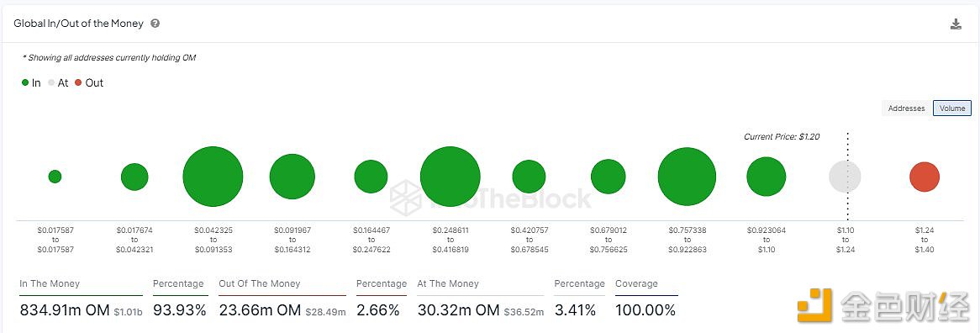Click the gray At bubble $1.10 to $1.24
980x333 pixels.
point(845,177)
